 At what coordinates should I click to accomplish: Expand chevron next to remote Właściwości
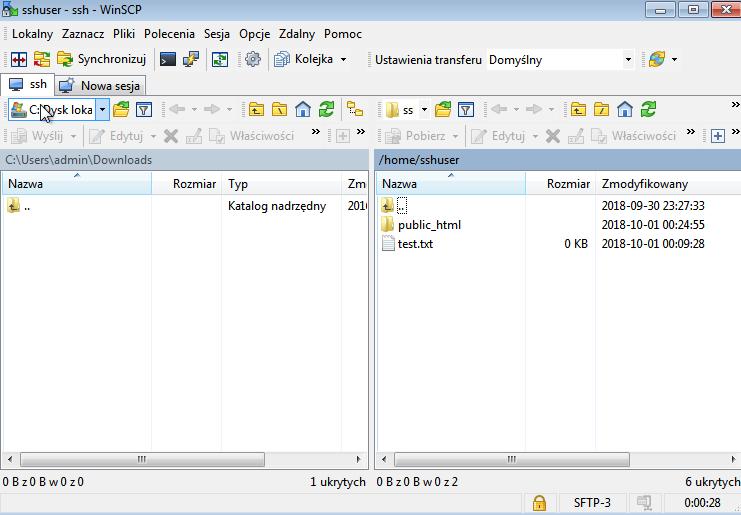tap(691, 132)
